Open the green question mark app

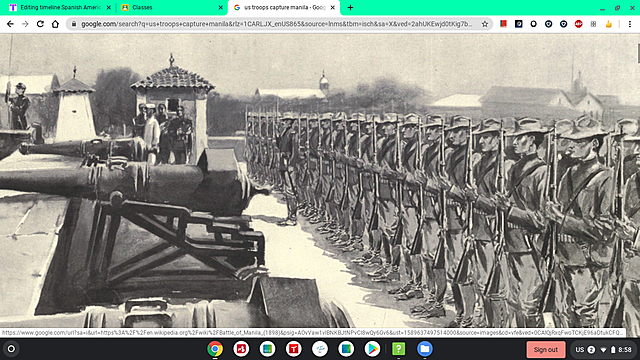pos(398,349)
